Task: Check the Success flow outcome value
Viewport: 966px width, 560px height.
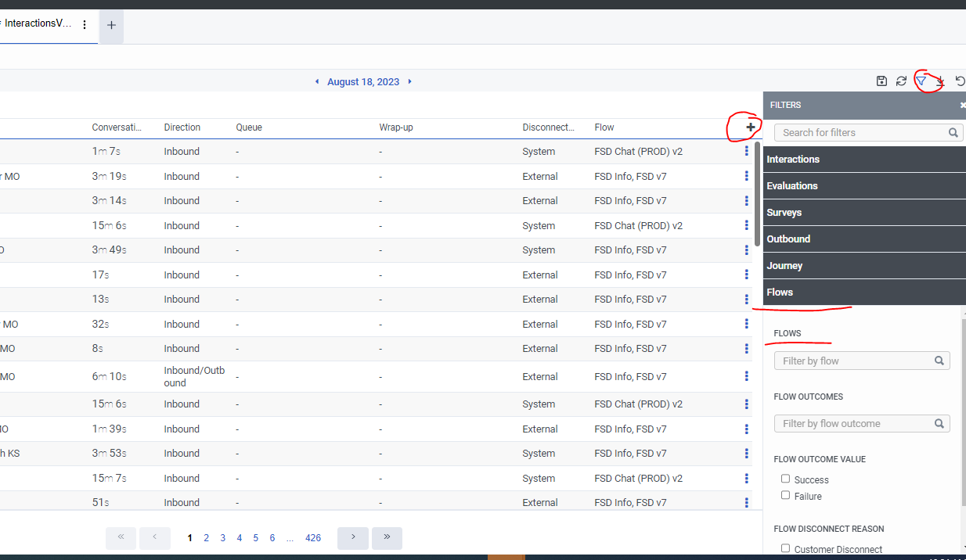Action: tap(785, 479)
